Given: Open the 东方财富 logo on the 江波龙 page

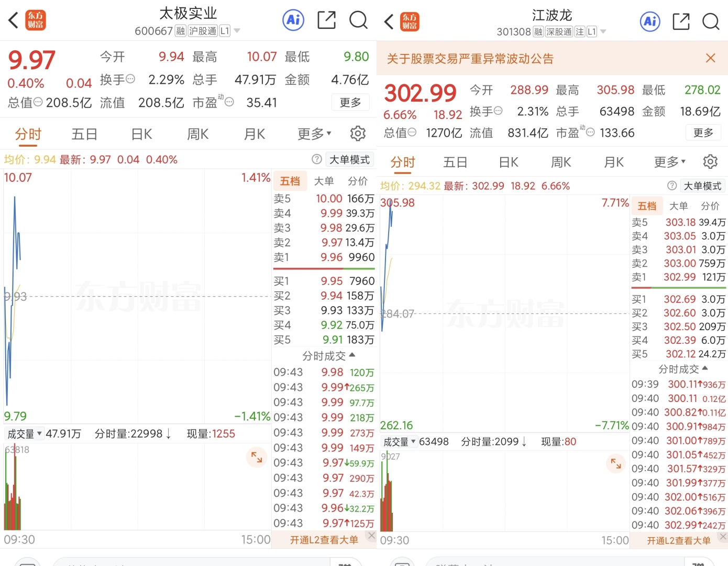Looking at the screenshot, I should click(410, 21).
